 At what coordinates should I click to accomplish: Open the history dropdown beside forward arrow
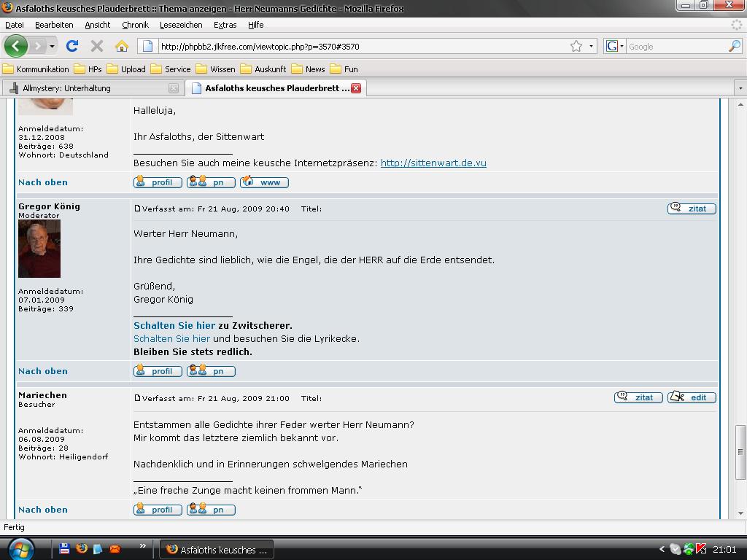click(52, 46)
